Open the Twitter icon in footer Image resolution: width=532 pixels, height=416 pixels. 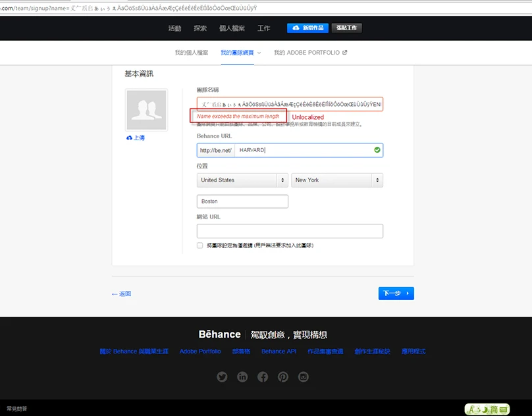pos(222,377)
